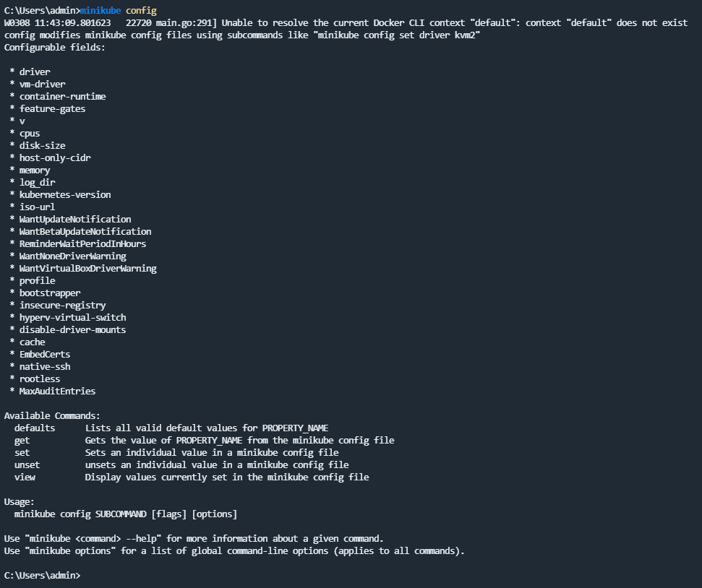Click the 'container-runtime' field entry

point(62,96)
